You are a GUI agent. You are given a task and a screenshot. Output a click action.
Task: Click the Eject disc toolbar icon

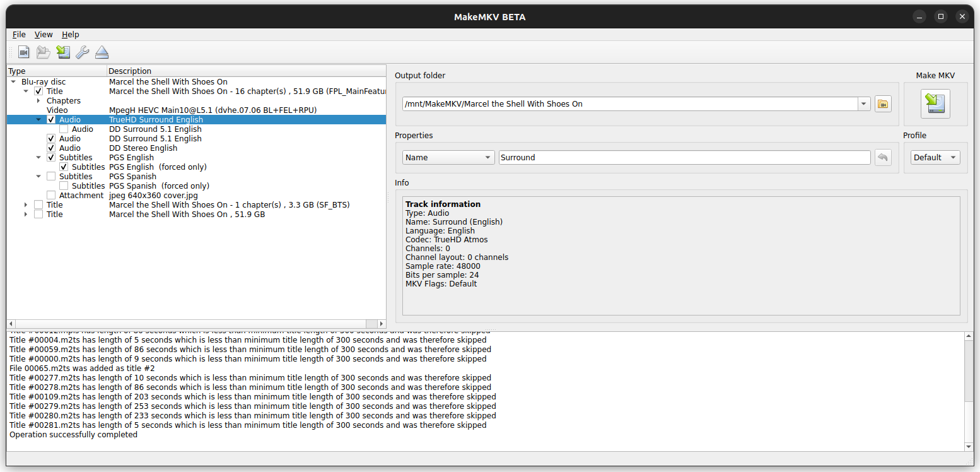102,52
